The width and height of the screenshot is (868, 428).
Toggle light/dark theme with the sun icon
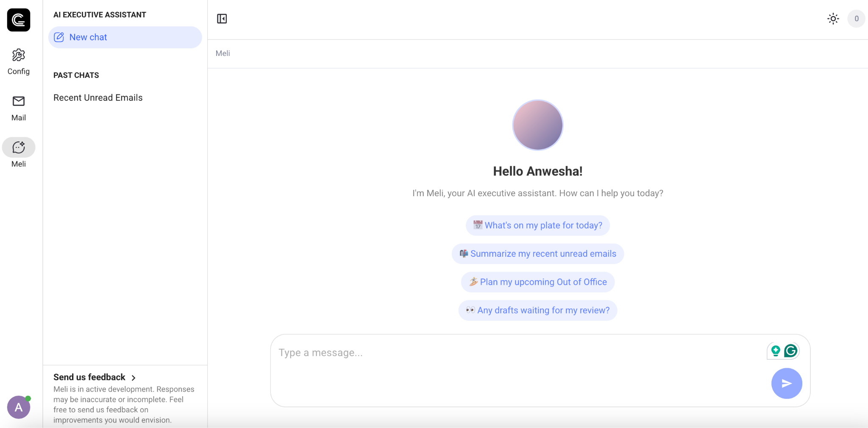coord(833,19)
